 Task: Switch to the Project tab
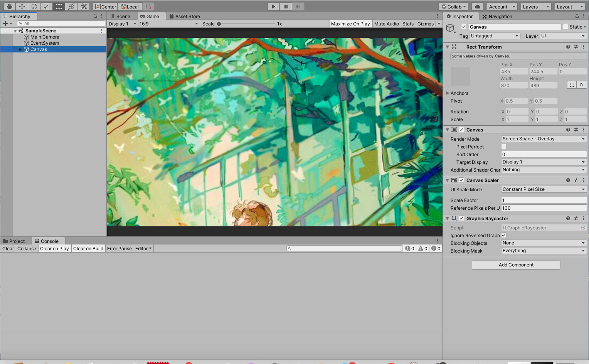14,241
